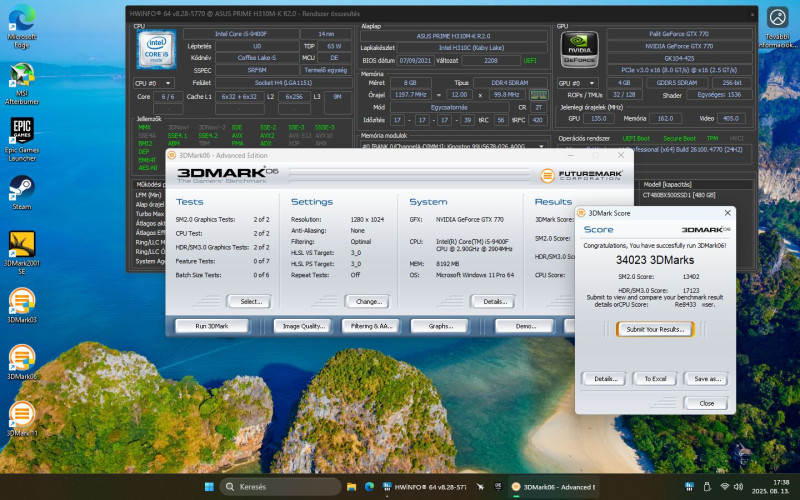The width and height of the screenshot is (800, 500).
Task: Open the volume tray icon
Action: pos(738,486)
